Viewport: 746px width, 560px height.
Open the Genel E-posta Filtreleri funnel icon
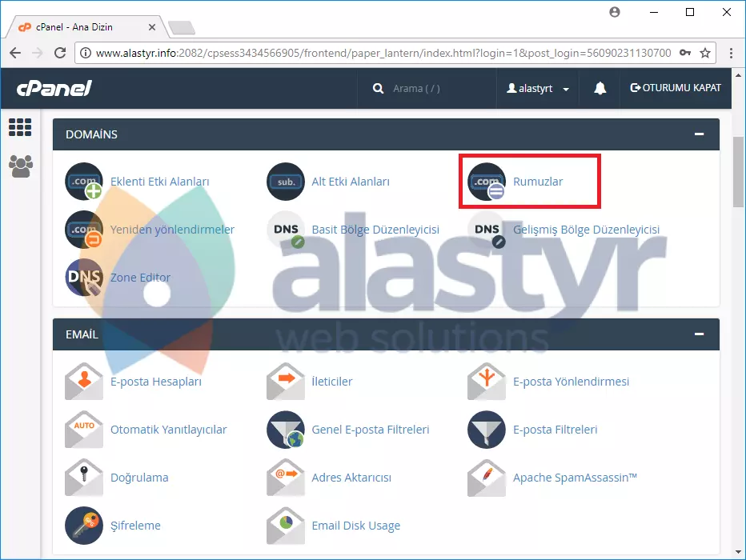tap(286, 430)
